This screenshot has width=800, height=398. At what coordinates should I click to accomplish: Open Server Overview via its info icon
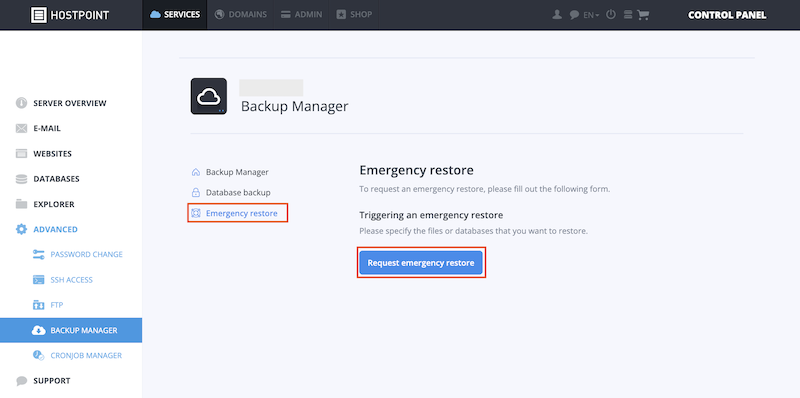[x=21, y=103]
